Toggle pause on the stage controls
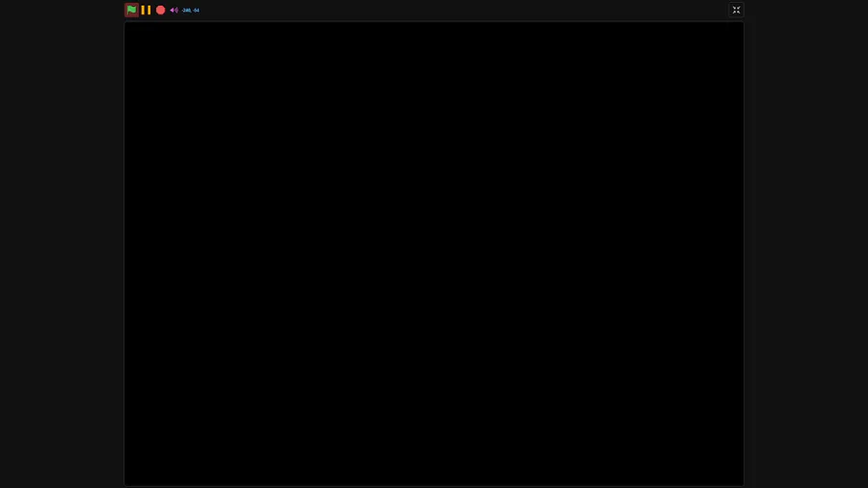This screenshot has width=868, height=488. (x=147, y=10)
